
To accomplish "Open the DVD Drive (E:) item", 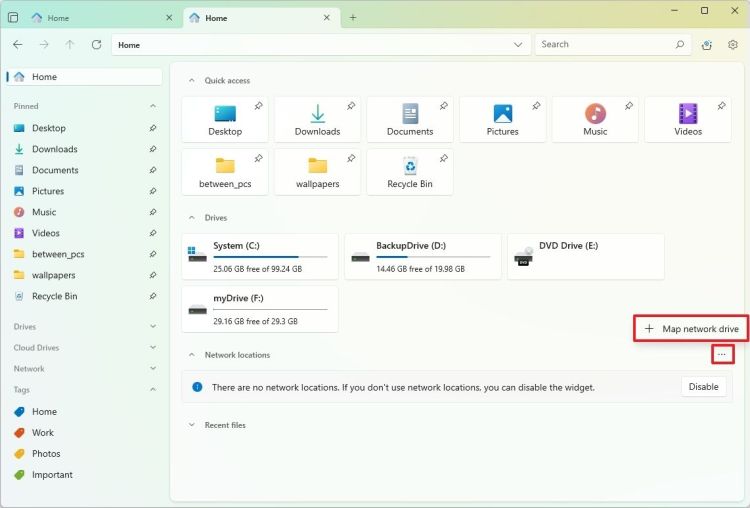I will (x=586, y=257).
